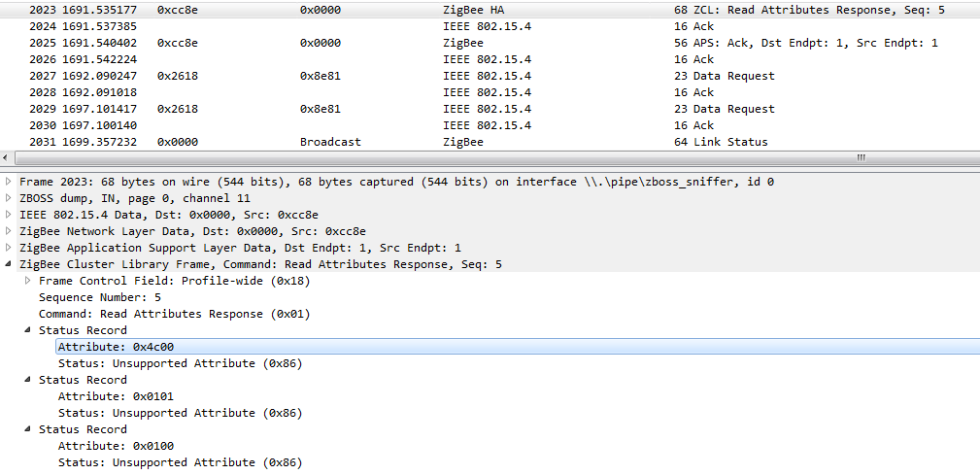The height and width of the screenshot is (475, 980).
Task: Select packet 2026 Ack row
Action: (490, 59)
